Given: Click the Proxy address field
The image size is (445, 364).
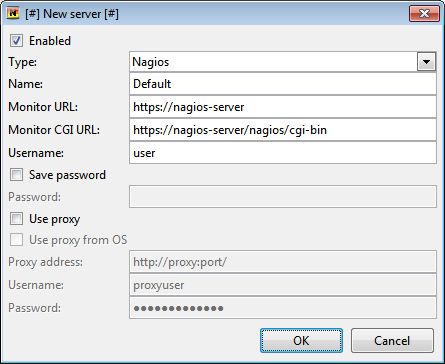Looking at the screenshot, I should 283,262.
